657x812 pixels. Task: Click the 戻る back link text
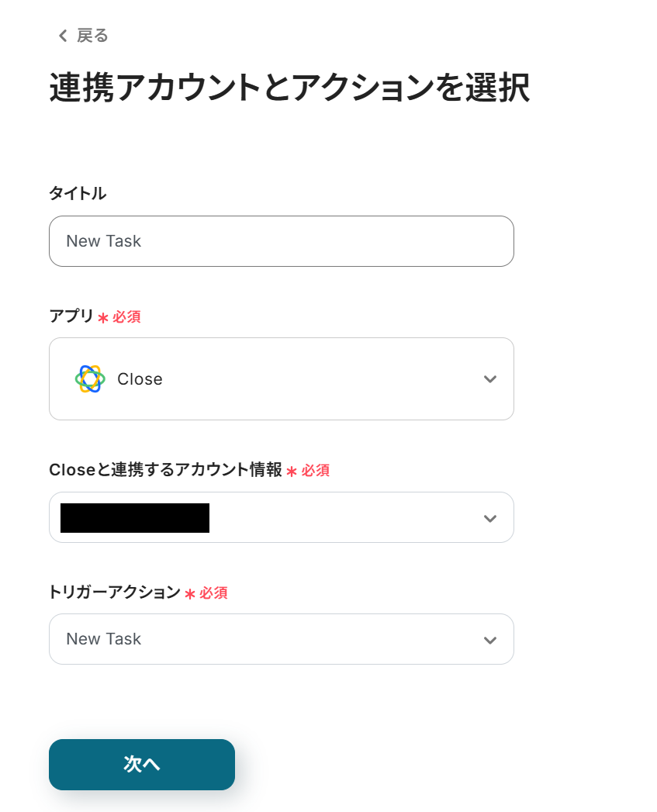92,36
